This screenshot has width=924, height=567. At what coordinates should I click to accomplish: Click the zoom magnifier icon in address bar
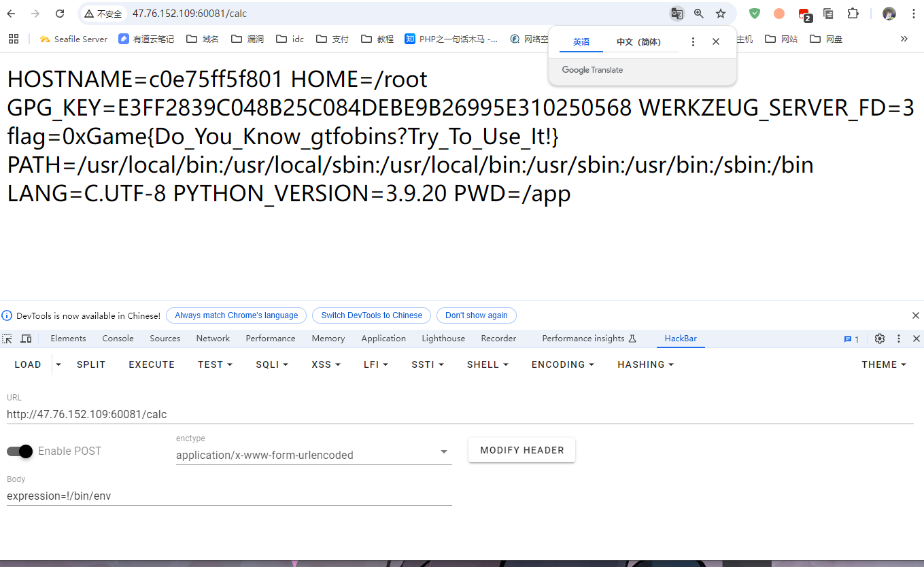[699, 14]
